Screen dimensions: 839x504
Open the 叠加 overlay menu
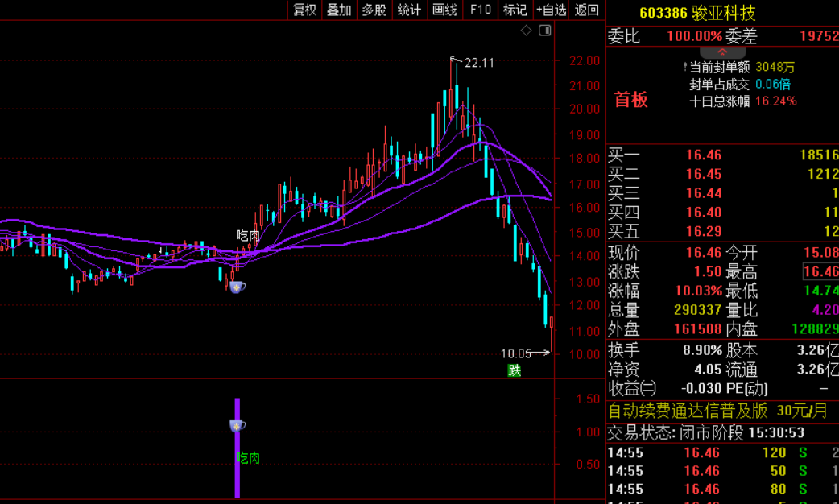tap(339, 10)
